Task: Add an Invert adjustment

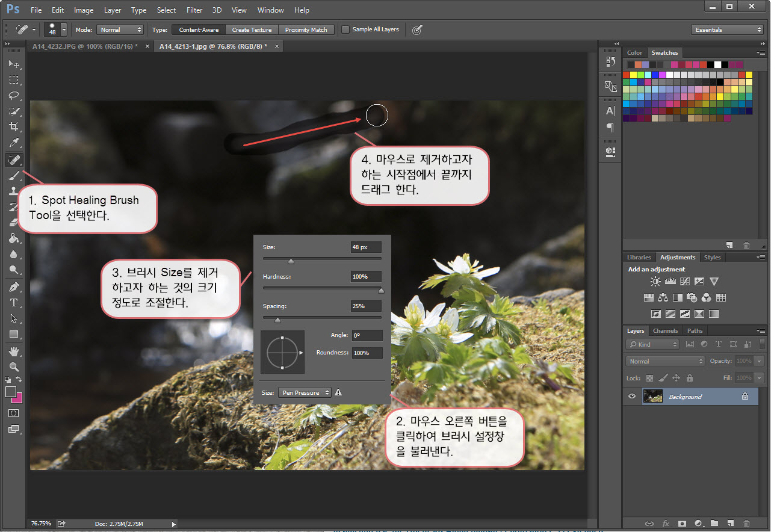Action: click(656, 314)
